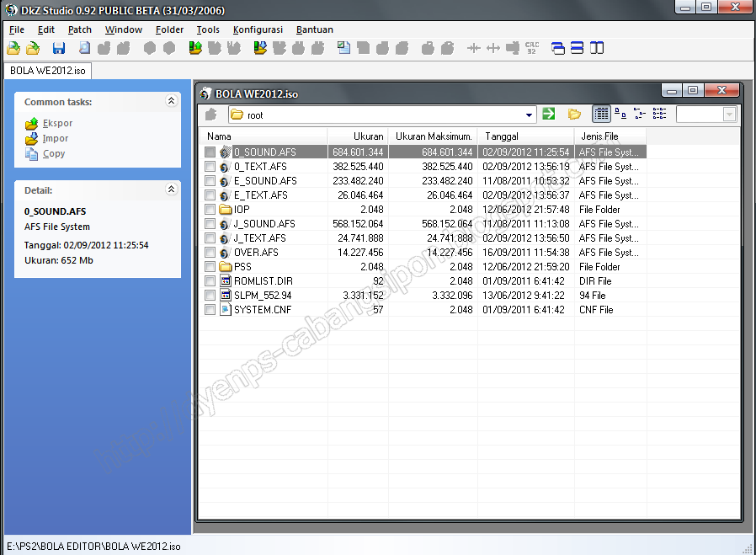
Task: Click the PSS folder icon
Action: pyautogui.click(x=225, y=267)
